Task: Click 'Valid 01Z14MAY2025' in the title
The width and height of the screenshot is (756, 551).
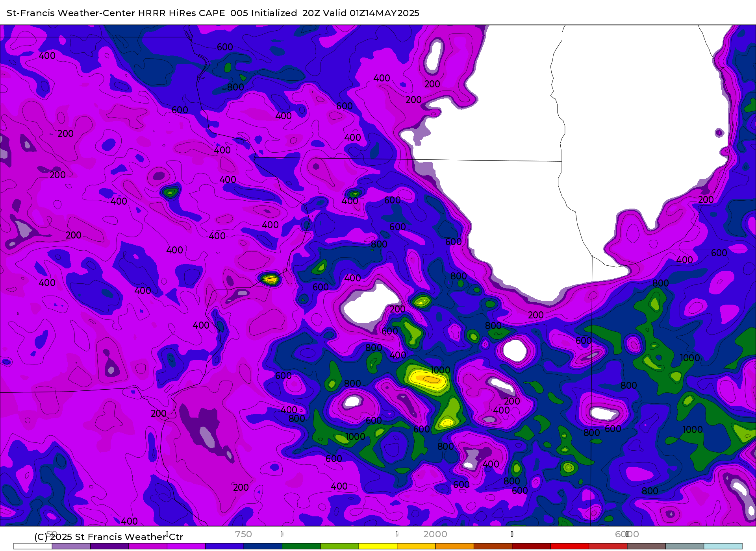Action: [371, 13]
